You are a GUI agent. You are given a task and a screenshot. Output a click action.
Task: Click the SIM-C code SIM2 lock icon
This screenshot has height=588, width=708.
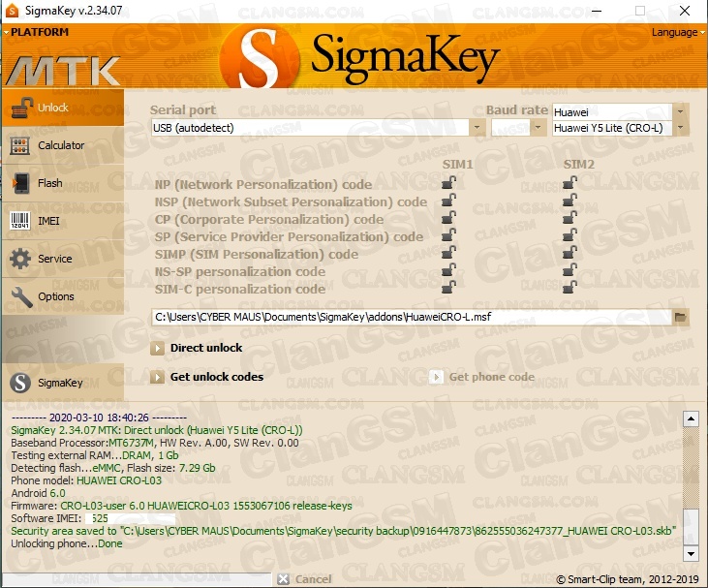[569, 287]
